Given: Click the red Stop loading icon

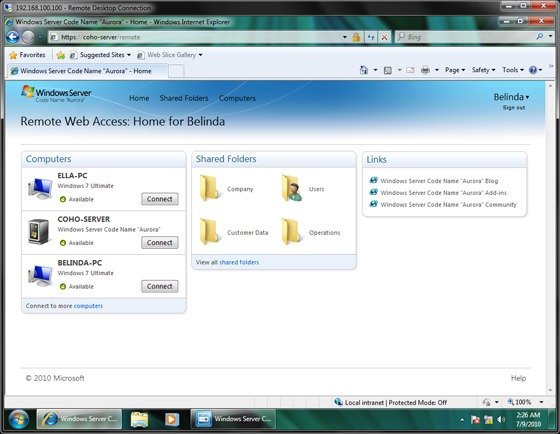Looking at the screenshot, I should [384, 37].
